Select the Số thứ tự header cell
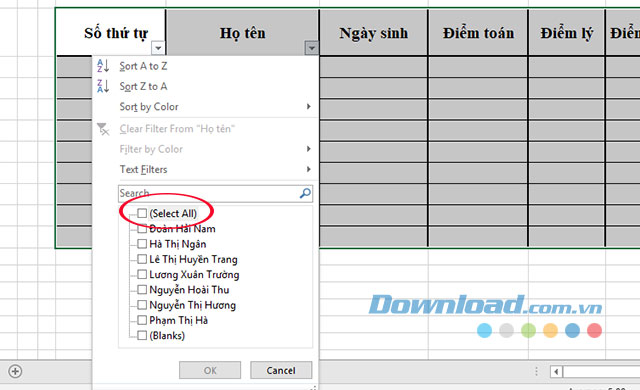Viewport: 640px width, 390px height. (111, 33)
